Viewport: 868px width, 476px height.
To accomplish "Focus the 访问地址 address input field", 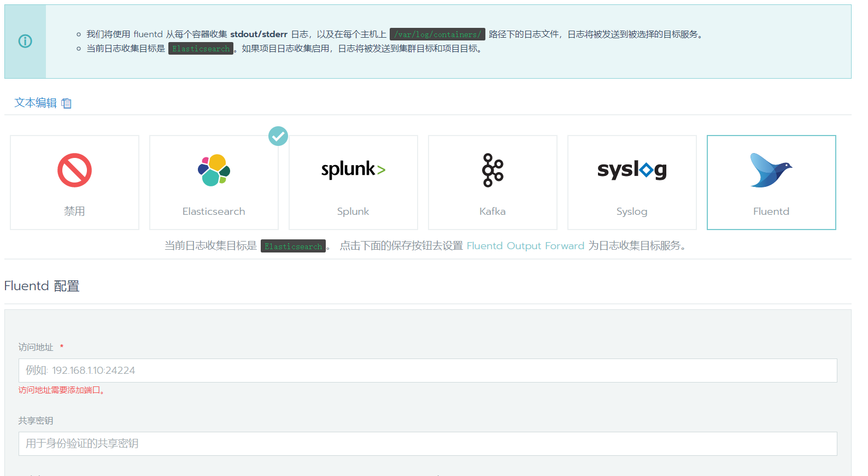I will pos(428,371).
